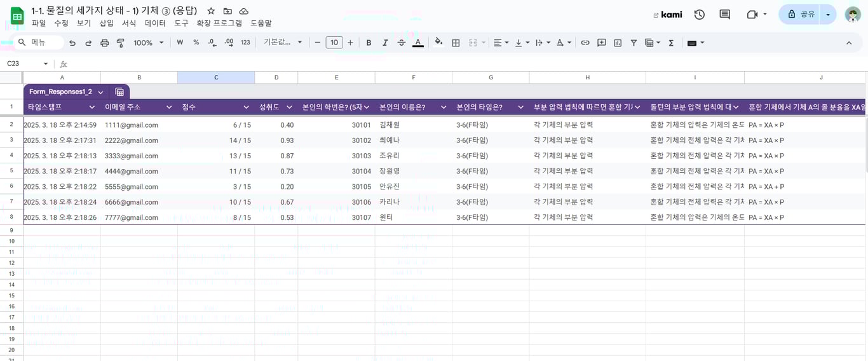Click the insert link icon
This screenshot has width=868, height=361.
click(585, 43)
